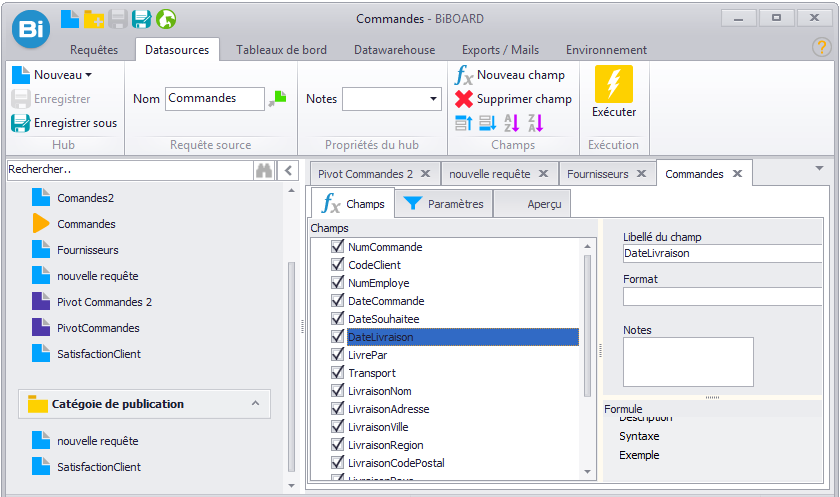Close the Fournisseurs tab
Screen dimensions: 840x497
[x=641, y=174]
